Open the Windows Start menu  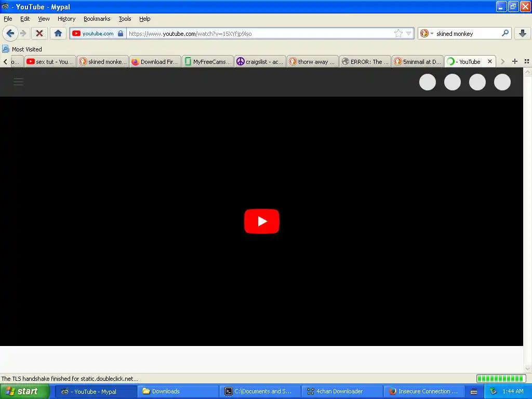pos(25,391)
